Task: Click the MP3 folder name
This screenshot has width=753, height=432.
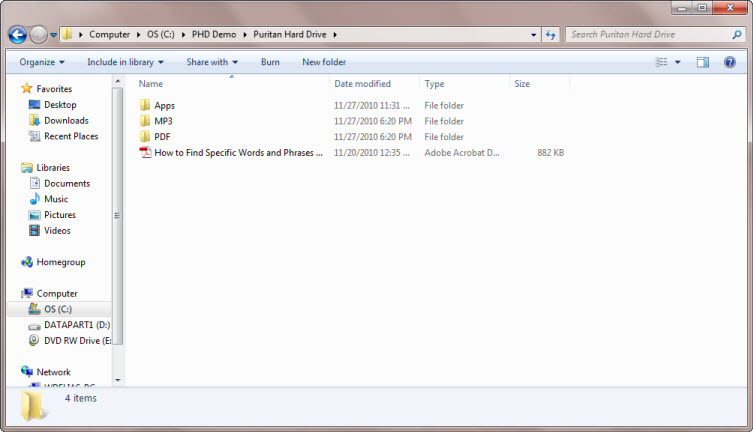Action: 163,121
